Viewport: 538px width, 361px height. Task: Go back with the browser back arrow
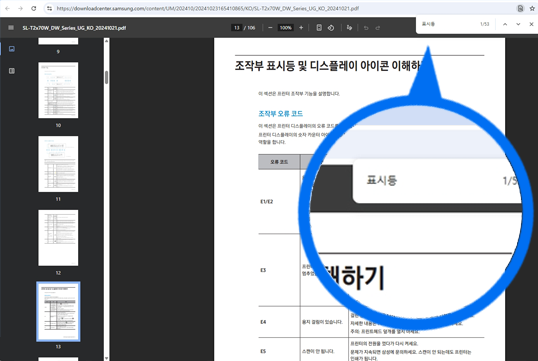8,8
